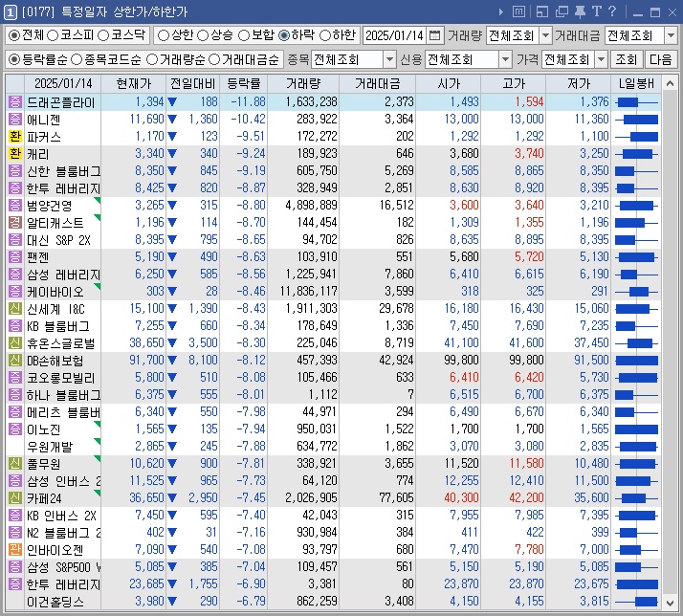The image size is (683, 616).
Task: Click the number 1 screen icon in the title bar
Action: 10,11
